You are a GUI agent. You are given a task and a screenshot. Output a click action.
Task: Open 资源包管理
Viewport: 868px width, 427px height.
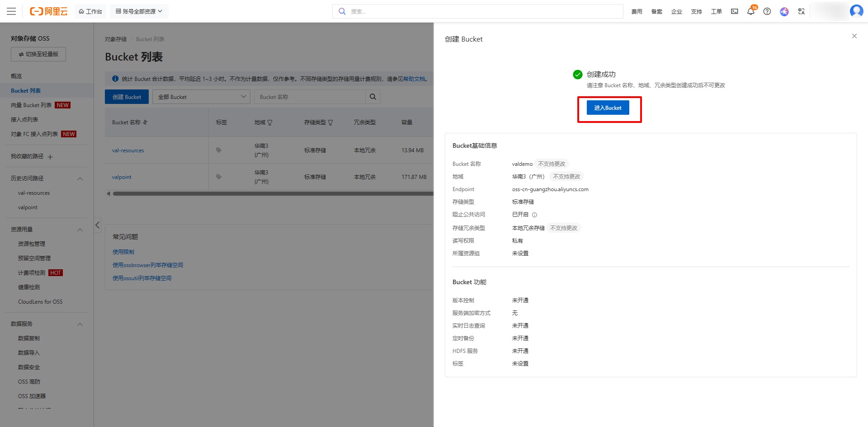click(x=32, y=244)
